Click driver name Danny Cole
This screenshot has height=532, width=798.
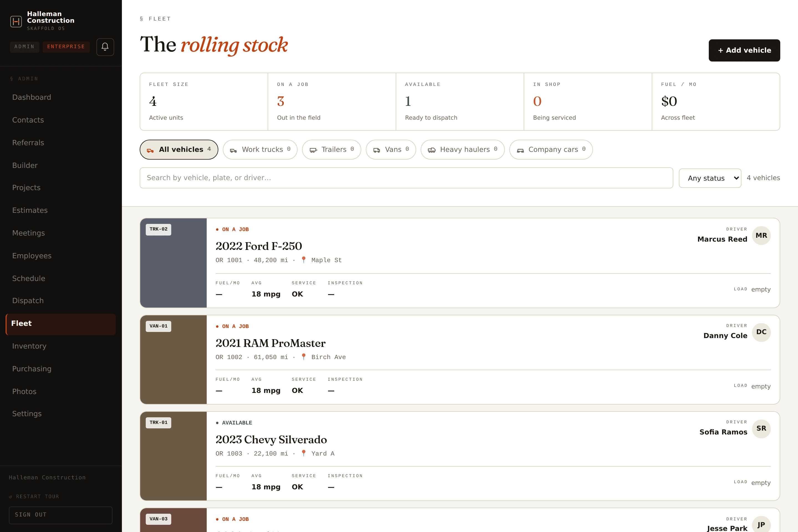coord(725,336)
